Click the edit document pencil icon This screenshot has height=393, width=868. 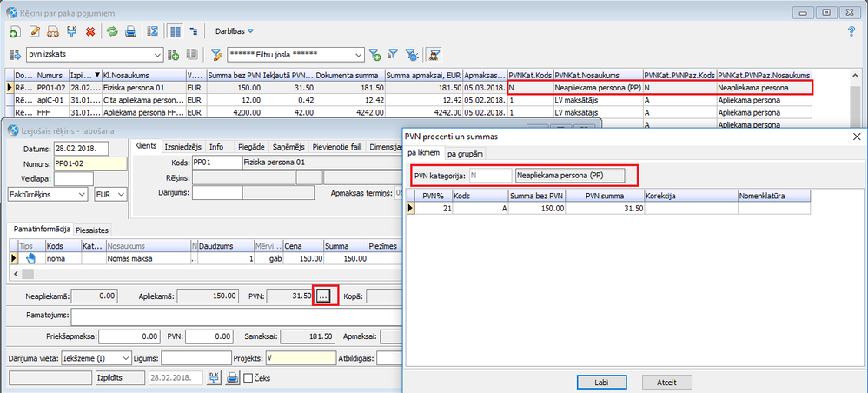(x=35, y=31)
